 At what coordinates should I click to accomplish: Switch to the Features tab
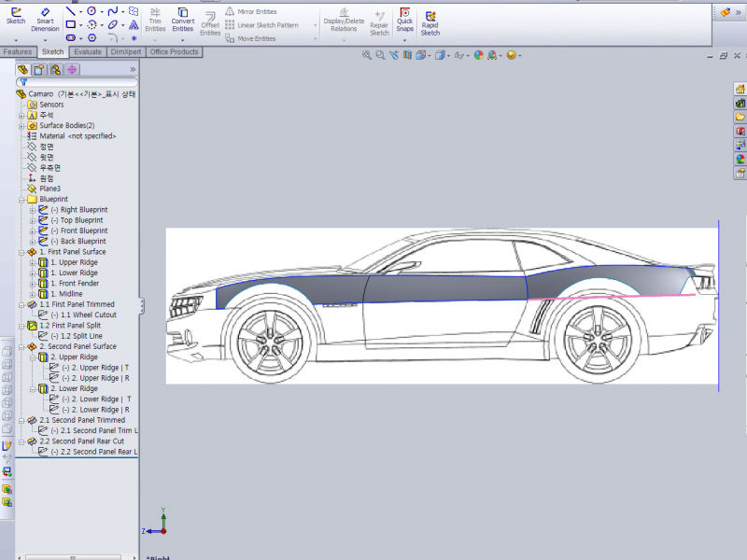[18, 52]
